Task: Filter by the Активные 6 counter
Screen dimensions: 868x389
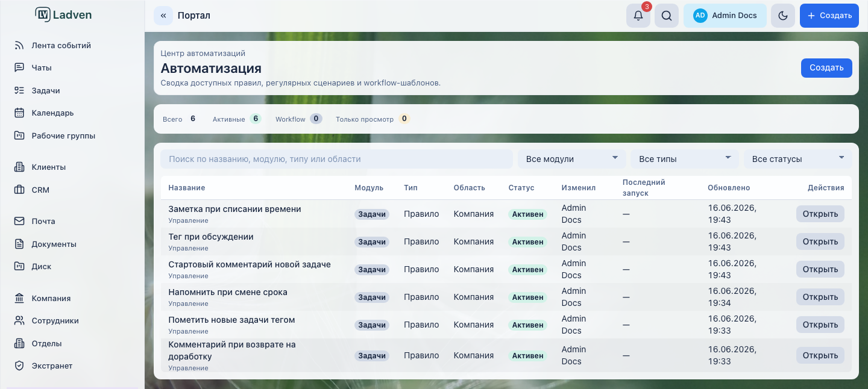Action: [237, 119]
